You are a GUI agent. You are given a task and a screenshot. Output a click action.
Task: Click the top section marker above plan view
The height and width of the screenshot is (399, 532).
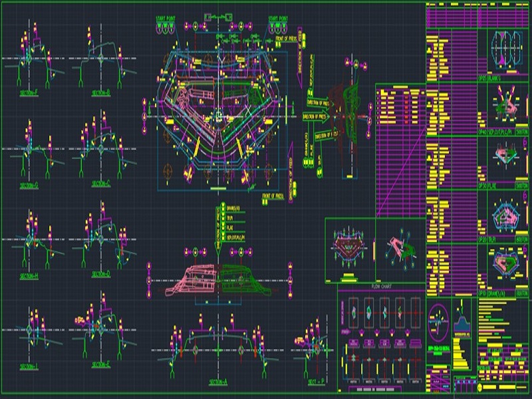(x=218, y=15)
